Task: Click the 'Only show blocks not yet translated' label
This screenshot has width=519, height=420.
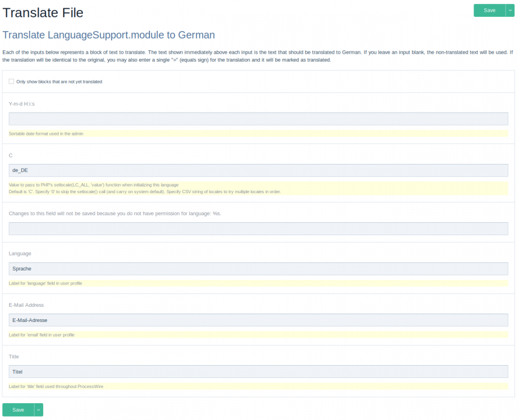Action: [59, 82]
